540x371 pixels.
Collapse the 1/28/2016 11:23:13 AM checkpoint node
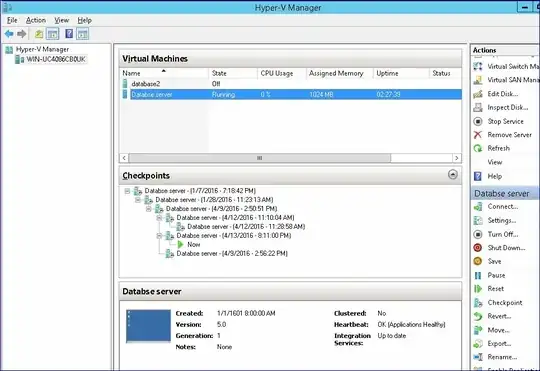138,200
